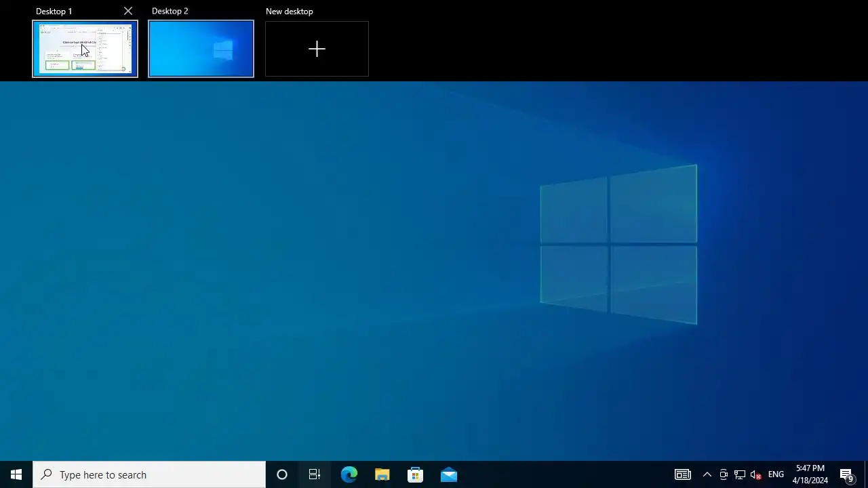Close Desktop 1 with the X button
This screenshot has height=488, width=868.
tap(128, 11)
